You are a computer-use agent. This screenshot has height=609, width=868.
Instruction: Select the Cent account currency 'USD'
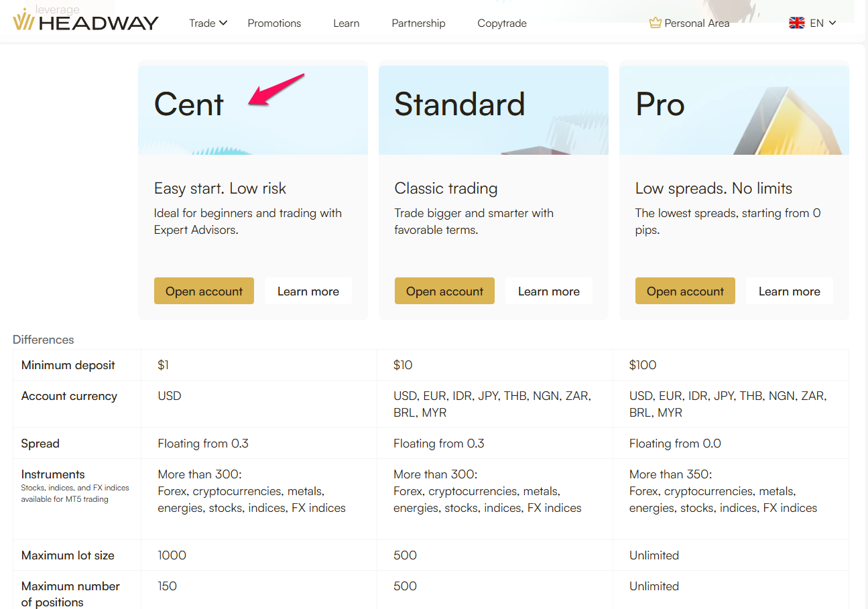coord(170,396)
